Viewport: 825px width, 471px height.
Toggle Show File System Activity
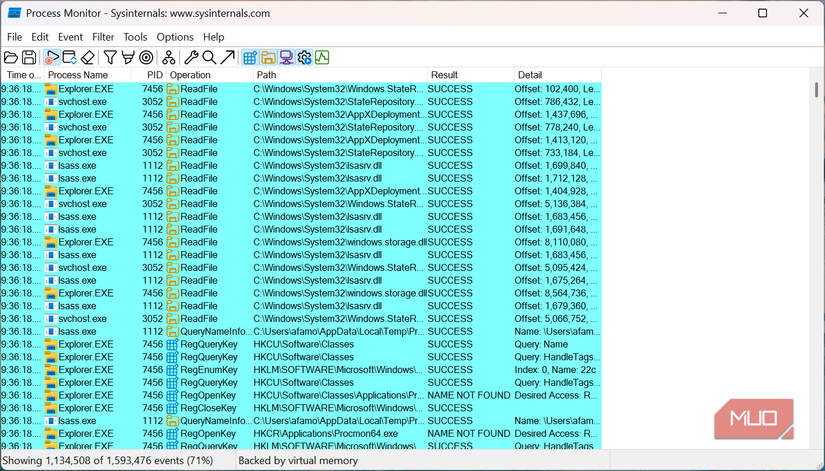click(268, 57)
